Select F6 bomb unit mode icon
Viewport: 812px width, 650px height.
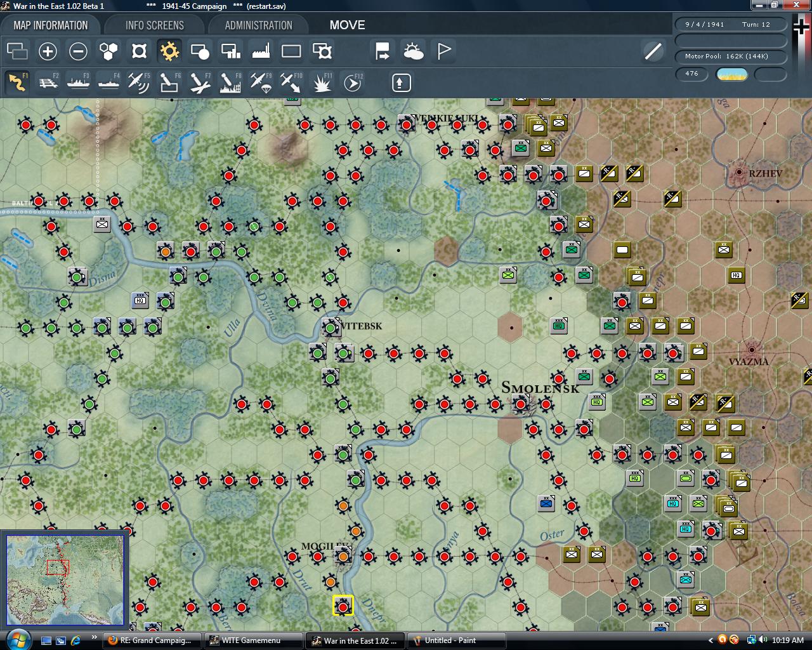[169, 83]
